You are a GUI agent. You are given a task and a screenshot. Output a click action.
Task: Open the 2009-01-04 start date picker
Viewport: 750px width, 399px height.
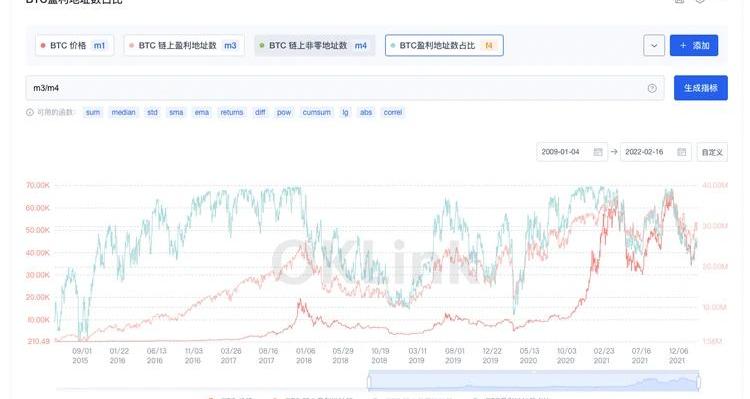(572, 152)
